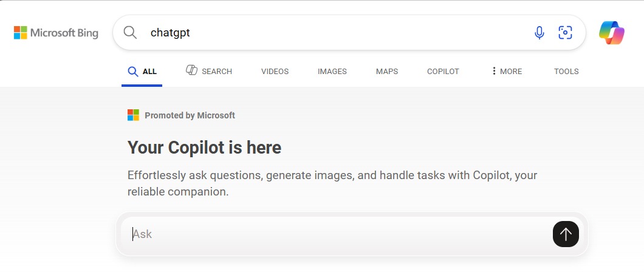The width and height of the screenshot is (644, 272).
Task: Click the Copilot description text paragraph
Action: (x=332, y=183)
